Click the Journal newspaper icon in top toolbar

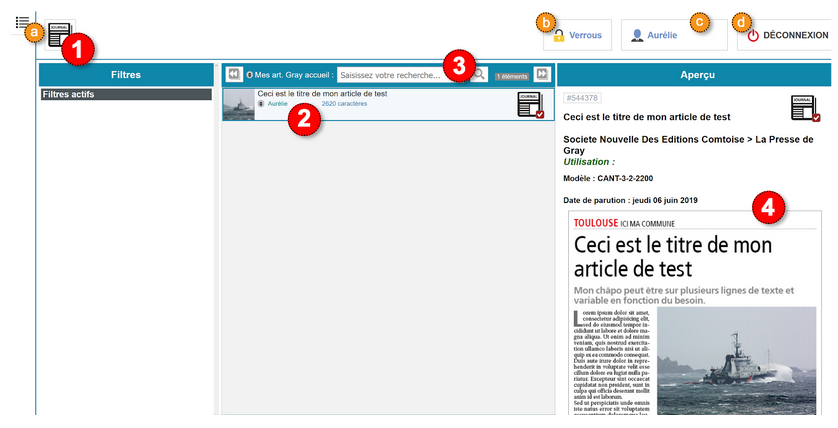61,37
